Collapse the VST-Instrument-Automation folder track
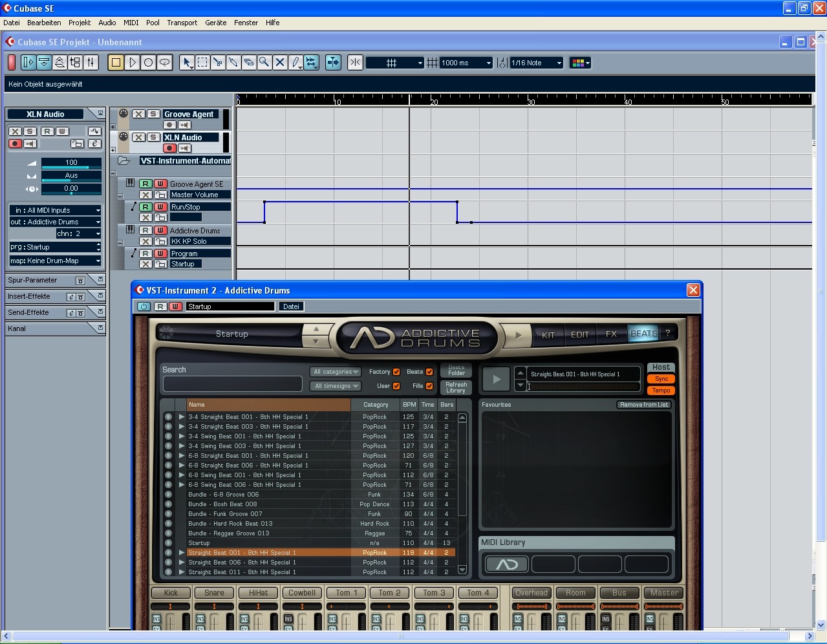The image size is (827, 644). point(113,173)
